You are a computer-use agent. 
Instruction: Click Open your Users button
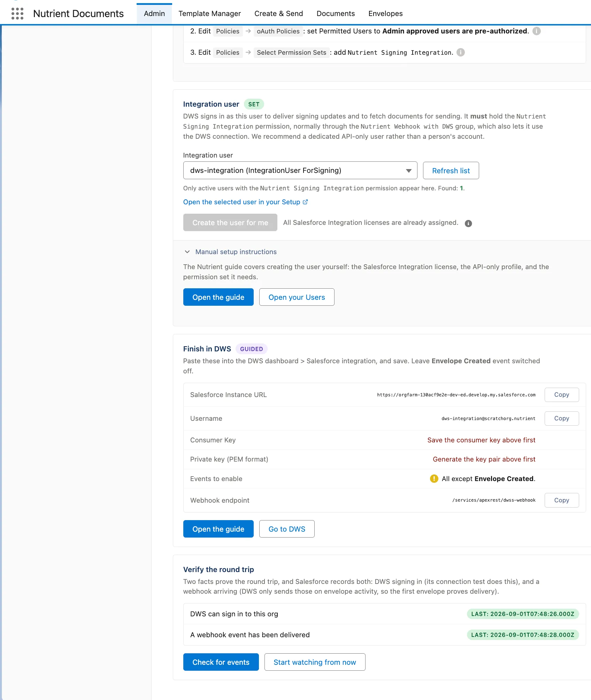[x=297, y=297]
